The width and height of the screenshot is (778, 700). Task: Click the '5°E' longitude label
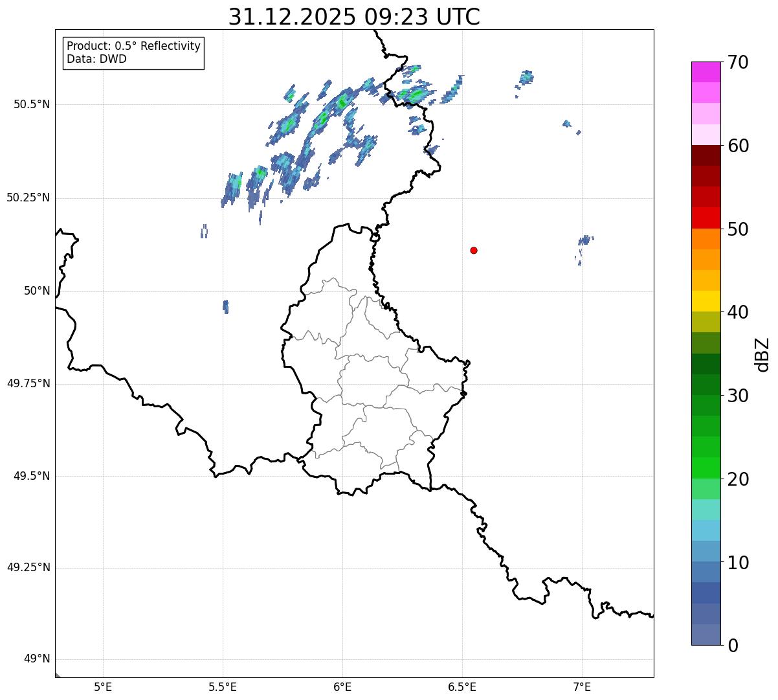point(103,686)
